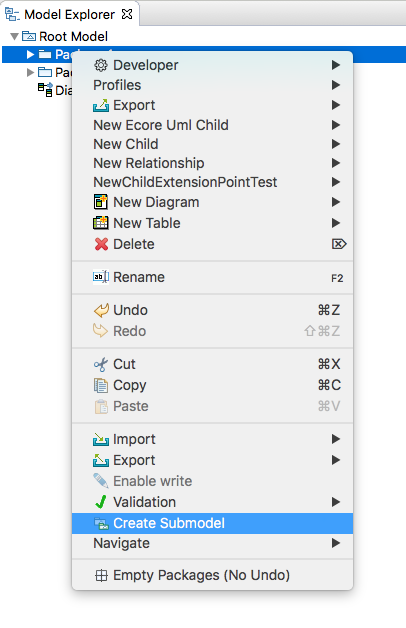
Task: Select Create Submodel menu entry
Action: [212, 523]
